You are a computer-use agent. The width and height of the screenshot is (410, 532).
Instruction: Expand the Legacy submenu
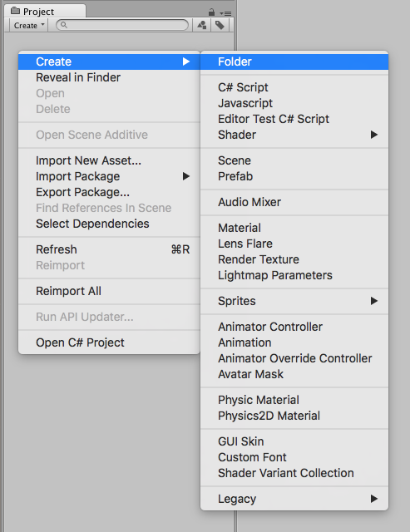[294, 499]
